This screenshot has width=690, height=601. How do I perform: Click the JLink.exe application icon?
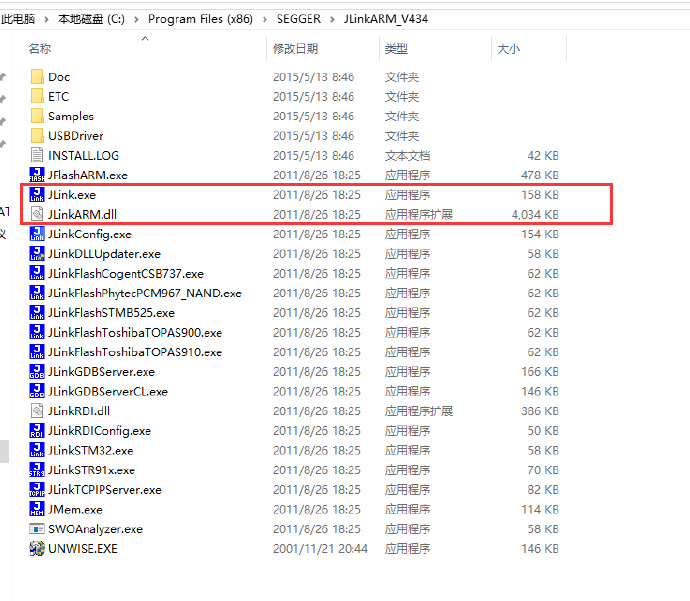point(37,194)
